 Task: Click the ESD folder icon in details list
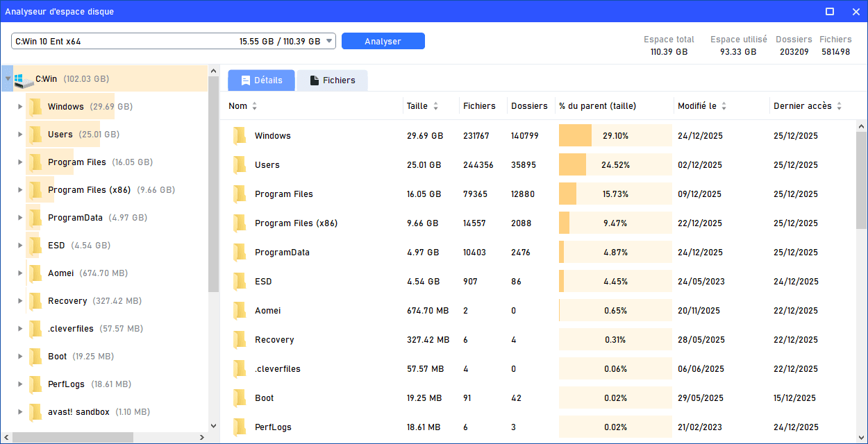240,282
